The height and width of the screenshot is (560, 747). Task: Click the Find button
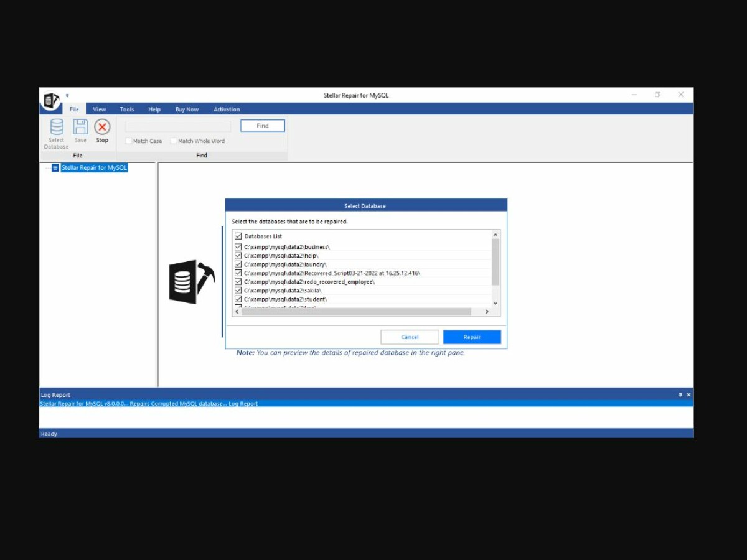[263, 126]
